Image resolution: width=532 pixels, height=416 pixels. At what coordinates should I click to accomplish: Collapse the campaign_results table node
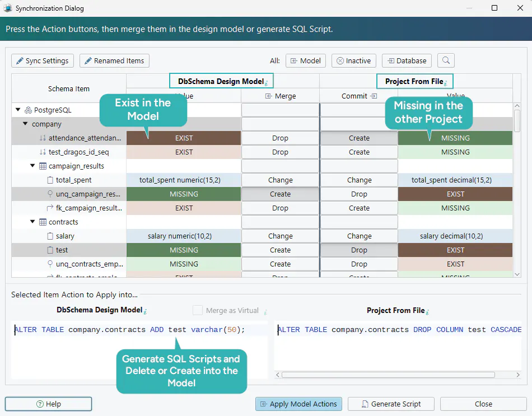point(32,166)
